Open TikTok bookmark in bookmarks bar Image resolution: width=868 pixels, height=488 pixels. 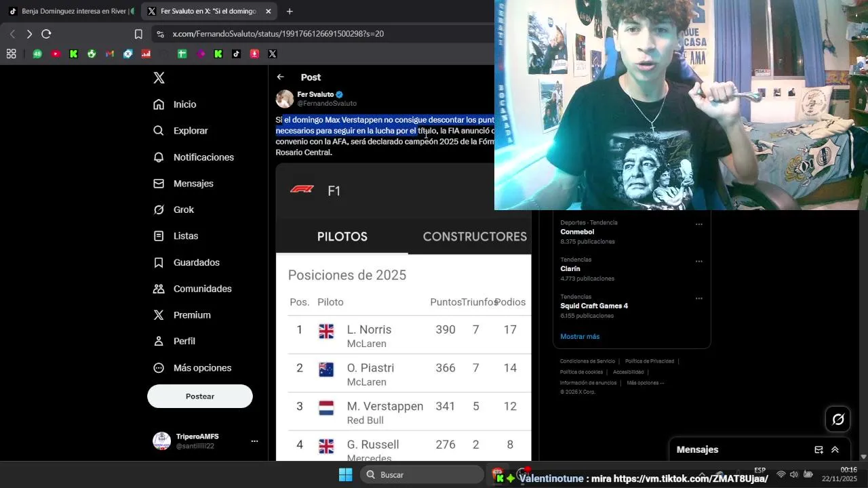(x=236, y=54)
